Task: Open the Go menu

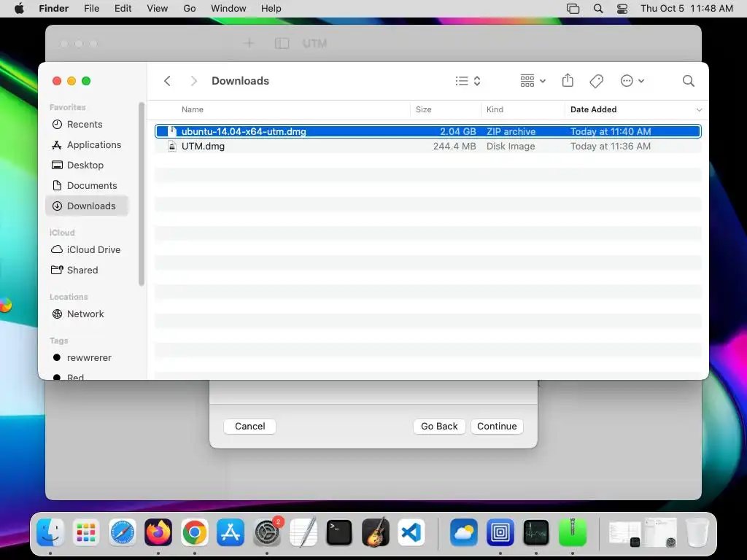Action: click(190, 9)
